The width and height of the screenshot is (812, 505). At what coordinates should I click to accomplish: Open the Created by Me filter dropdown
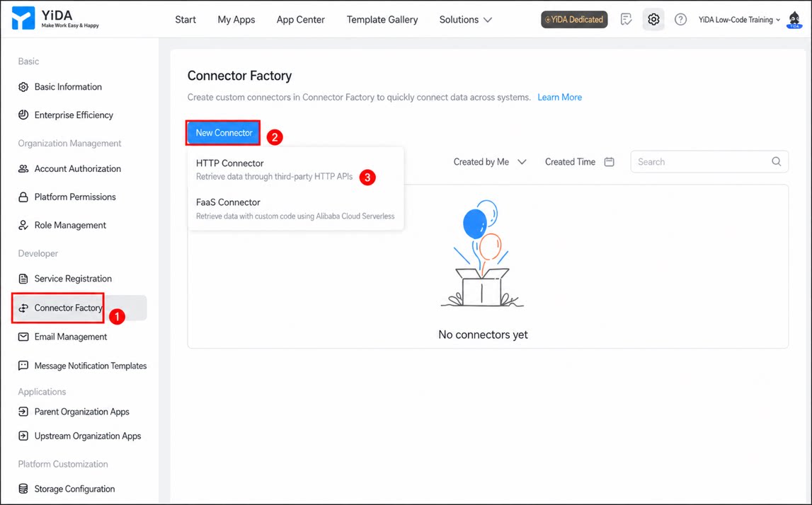490,162
